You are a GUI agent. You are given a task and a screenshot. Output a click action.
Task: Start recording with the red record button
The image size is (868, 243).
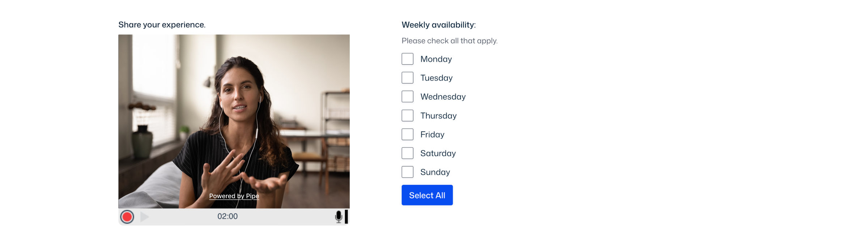[x=127, y=217]
